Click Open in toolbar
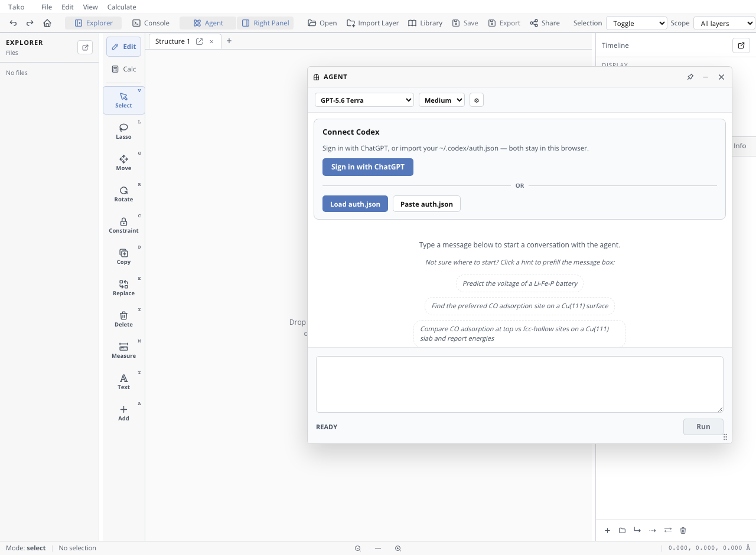The width and height of the screenshot is (756, 555). [322, 23]
